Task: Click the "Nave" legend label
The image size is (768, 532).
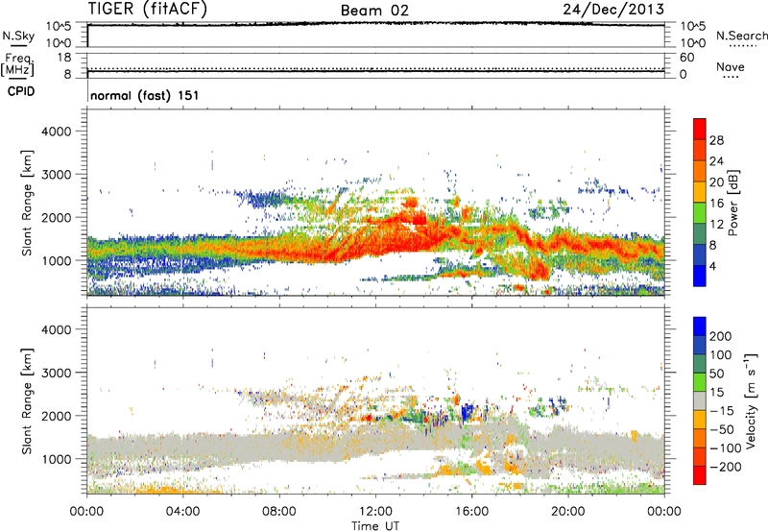Action: point(731,66)
